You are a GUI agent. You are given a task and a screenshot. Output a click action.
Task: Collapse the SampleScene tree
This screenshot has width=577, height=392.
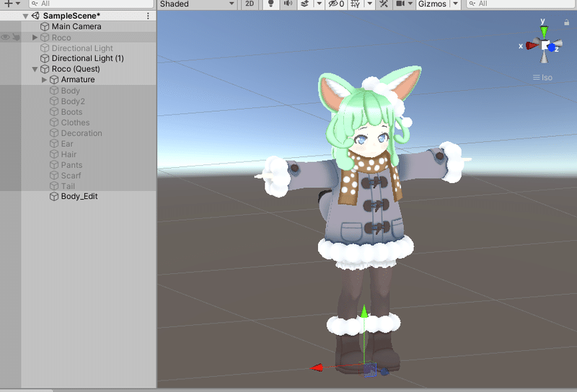point(25,16)
